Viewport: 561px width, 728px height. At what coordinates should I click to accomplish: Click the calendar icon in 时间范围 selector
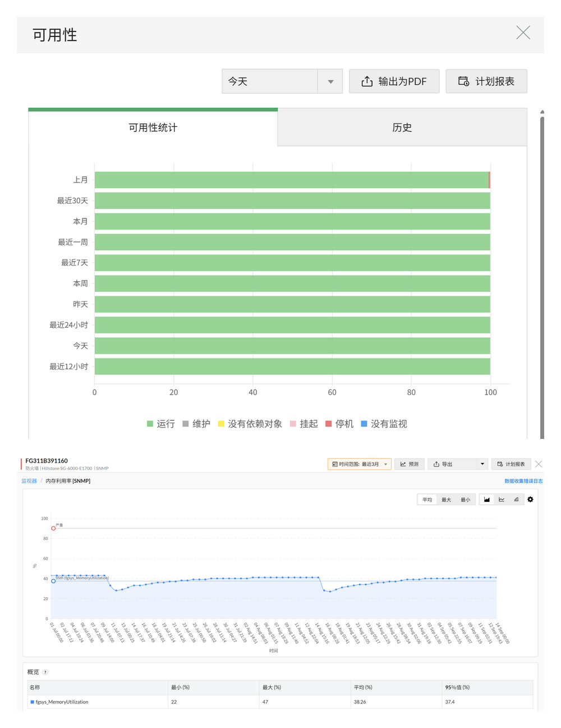coord(335,464)
